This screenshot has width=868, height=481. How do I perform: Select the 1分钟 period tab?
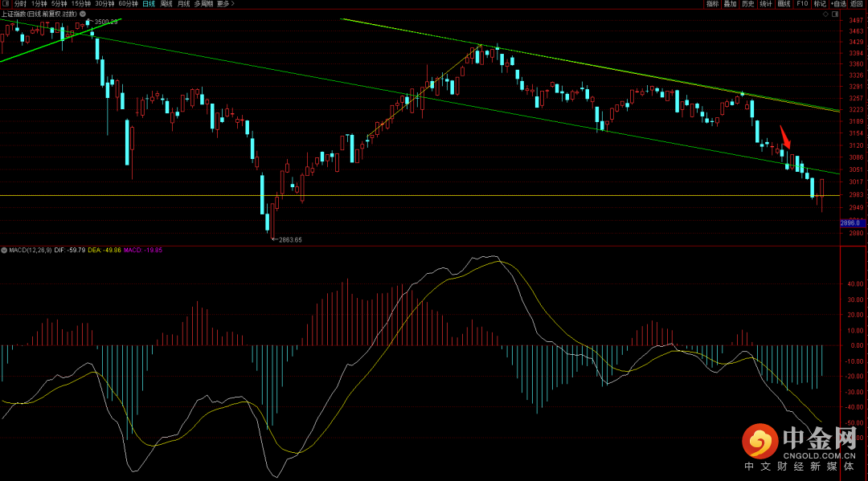[39, 4]
